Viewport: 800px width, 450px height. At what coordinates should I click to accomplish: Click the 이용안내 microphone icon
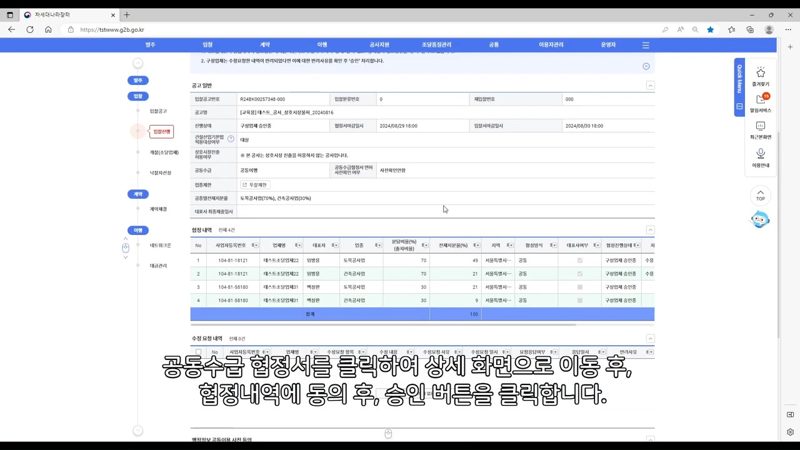[x=760, y=153]
